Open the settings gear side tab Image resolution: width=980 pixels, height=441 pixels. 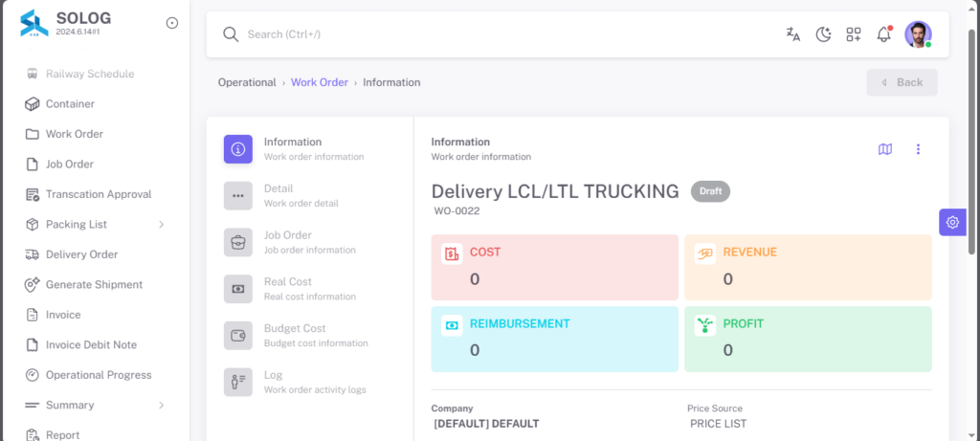click(x=952, y=222)
